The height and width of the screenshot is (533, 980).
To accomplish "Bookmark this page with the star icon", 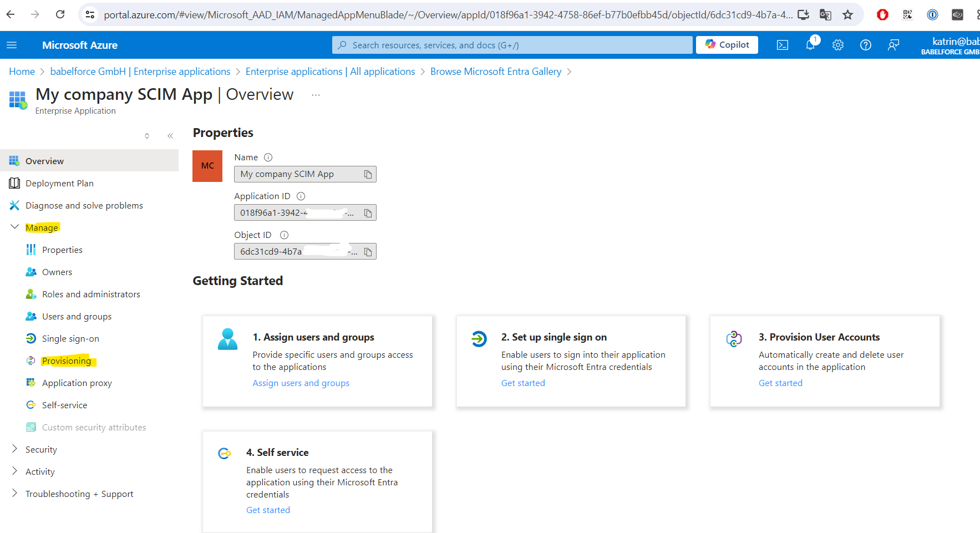I will 847,15.
